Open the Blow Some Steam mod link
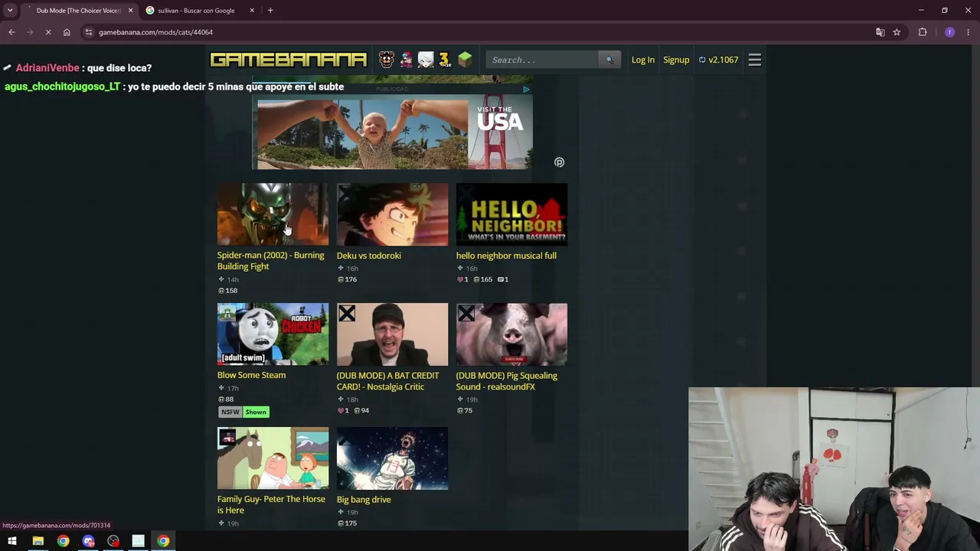The width and height of the screenshot is (980, 551). click(x=251, y=375)
